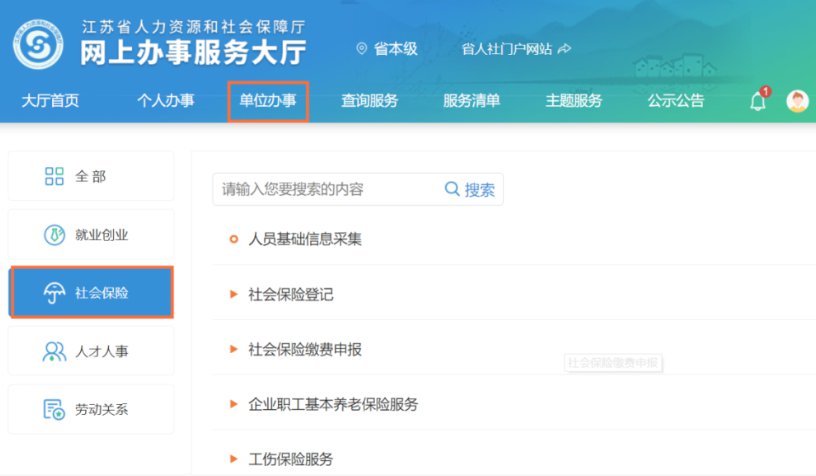Go to 大厅首页 tab

50,100
